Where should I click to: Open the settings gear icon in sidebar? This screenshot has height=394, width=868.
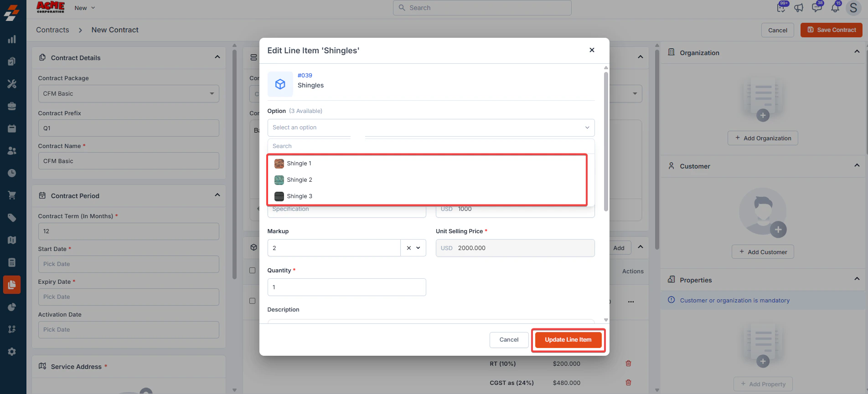12,352
